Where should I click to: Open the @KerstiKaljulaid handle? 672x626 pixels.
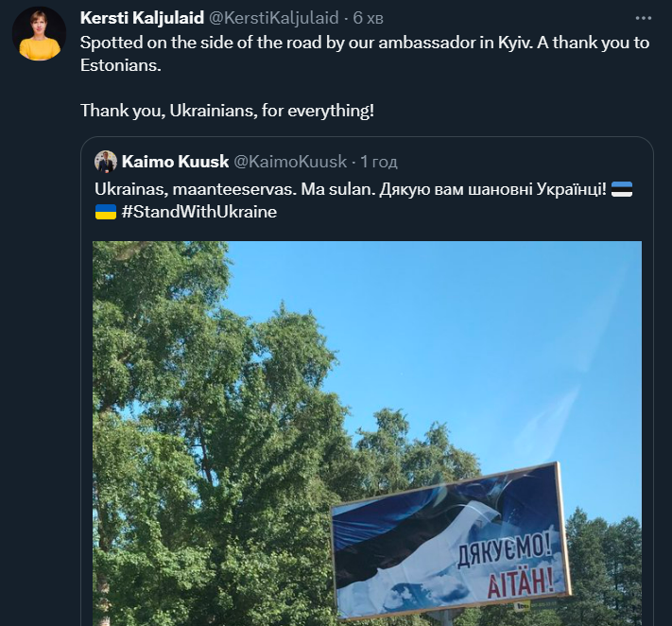point(273,18)
